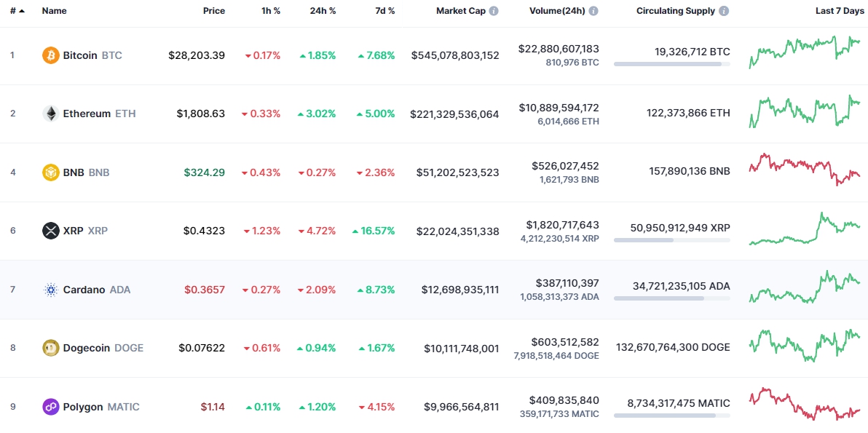This screenshot has width=868, height=433.
Task: Click the Polygon logo icon
Action: coord(50,407)
